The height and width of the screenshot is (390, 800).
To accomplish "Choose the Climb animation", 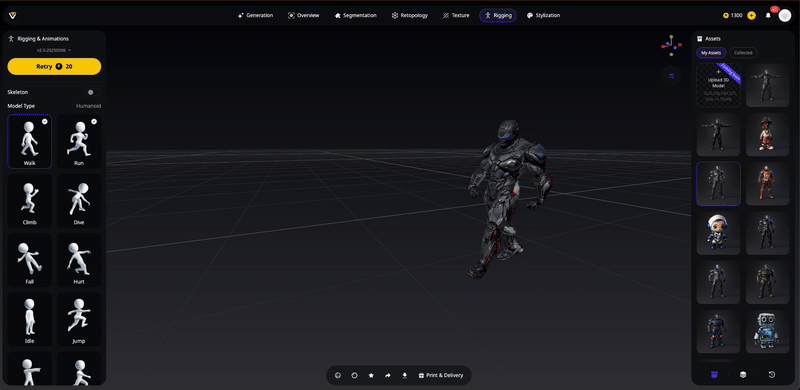I will pyautogui.click(x=29, y=201).
